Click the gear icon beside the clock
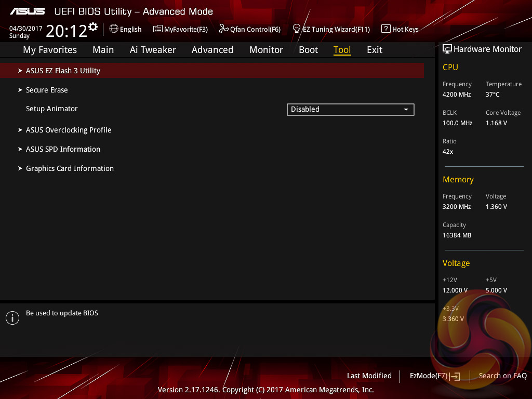 [93, 27]
